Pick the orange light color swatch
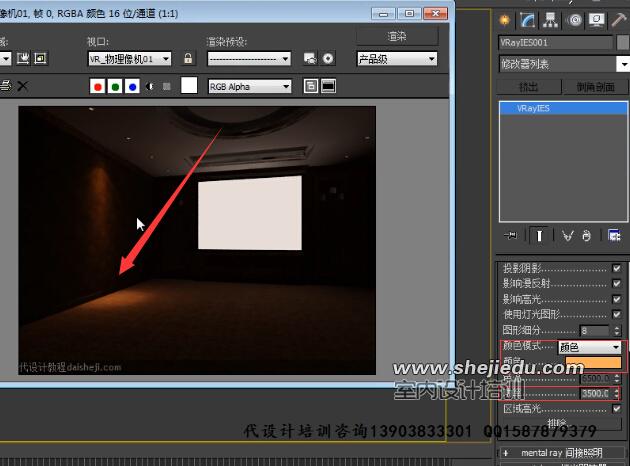 pos(593,363)
